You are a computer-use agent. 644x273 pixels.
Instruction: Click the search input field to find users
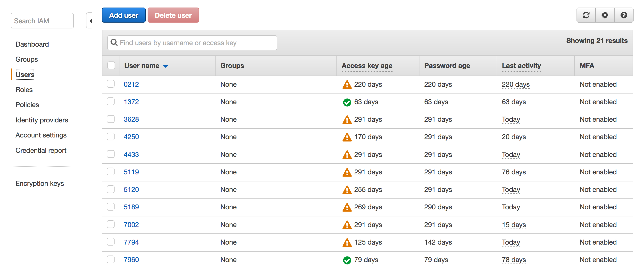(x=192, y=42)
